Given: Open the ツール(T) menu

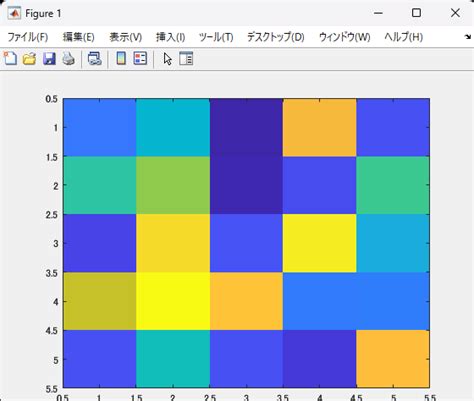Looking at the screenshot, I should click(x=216, y=37).
